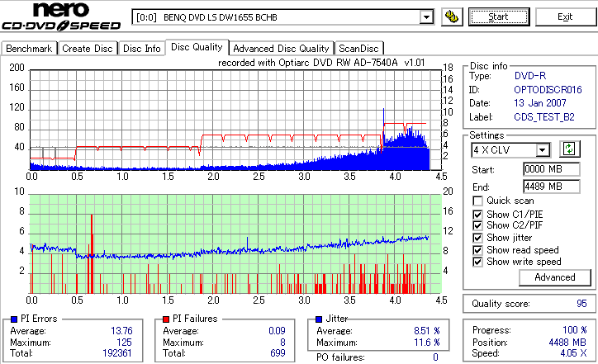Click the Exit button
The image size is (598, 364).
click(565, 17)
